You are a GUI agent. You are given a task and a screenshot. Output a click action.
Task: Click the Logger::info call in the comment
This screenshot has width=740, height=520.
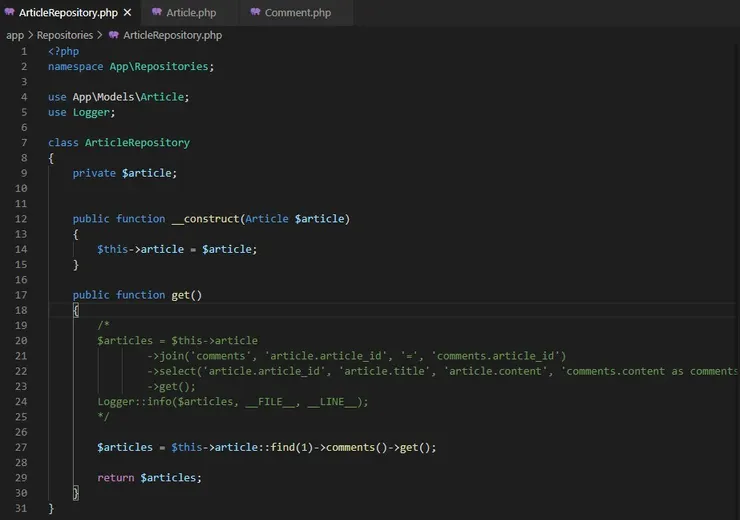click(x=135, y=402)
